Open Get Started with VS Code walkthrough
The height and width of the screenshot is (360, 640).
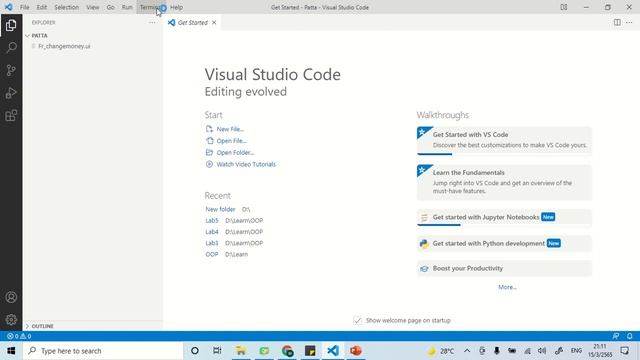[x=504, y=141]
